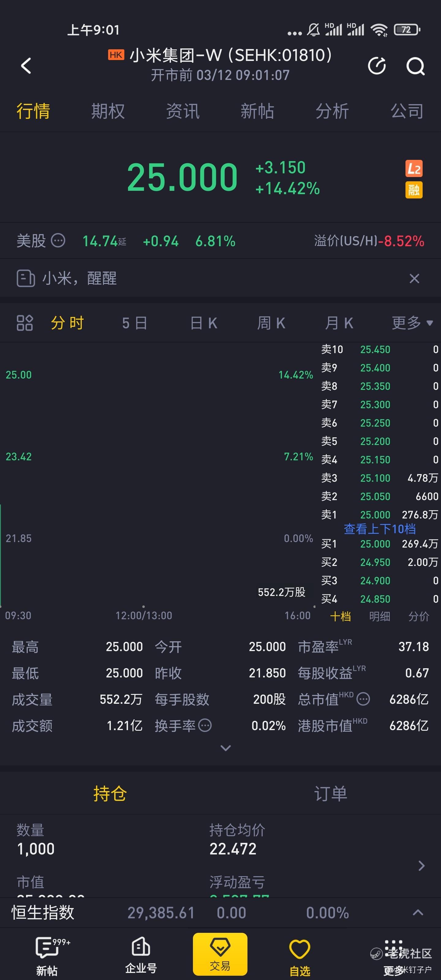Tap the 买1 25.000 order row

pyautogui.click(x=380, y=544)
